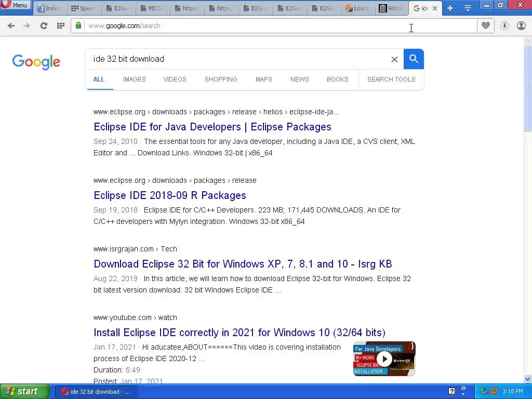Open the Opera Menu button
Screen dimensions: 532x399
[x=16, y=5]
